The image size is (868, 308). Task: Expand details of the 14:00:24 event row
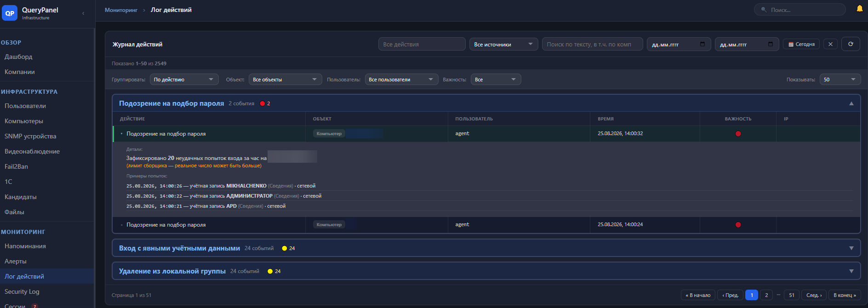point(122,225)
